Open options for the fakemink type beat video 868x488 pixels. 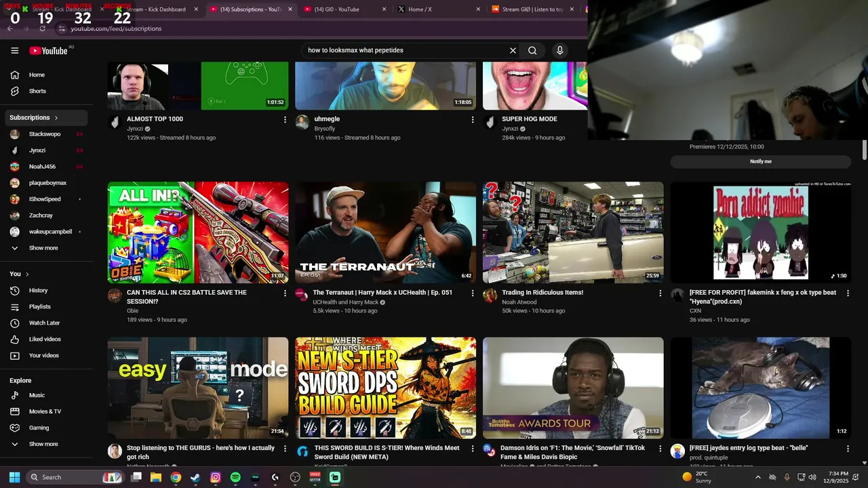pos(848,293)
